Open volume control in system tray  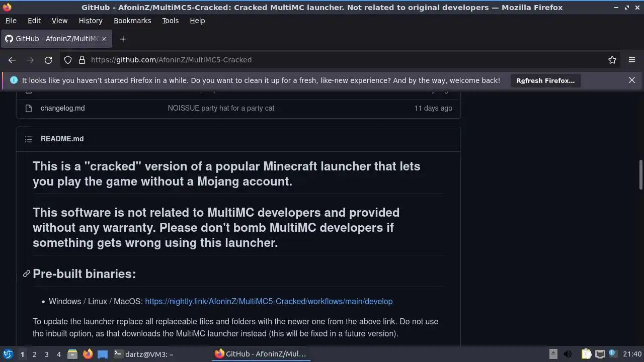[568, 354]
